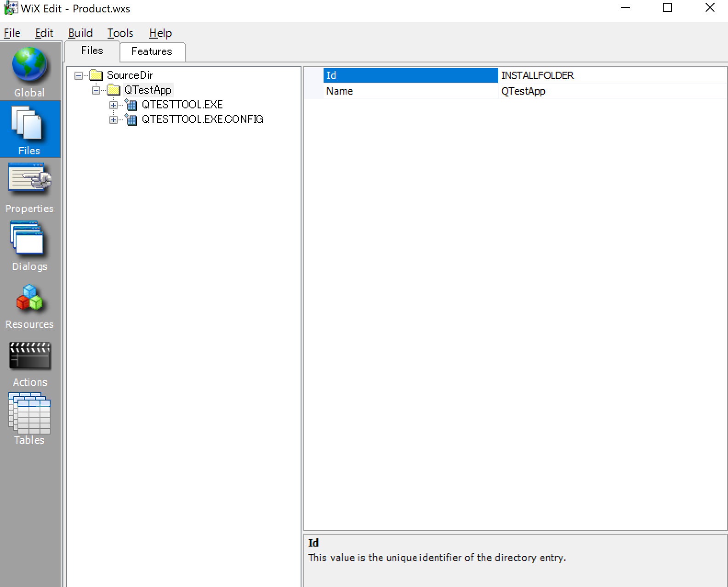The height and width of the screenshot is (587, 728).
Task: Open the Build menu
Action: (80, 33)
